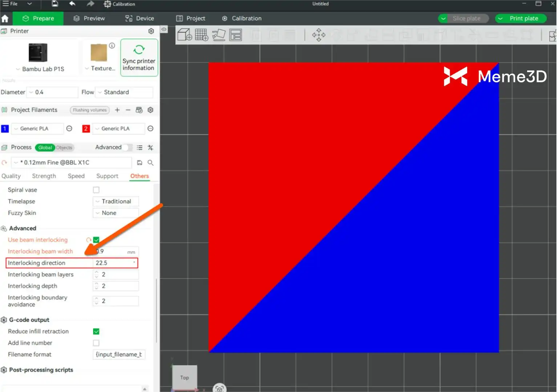The height and width of the screenshot is (392, 559).
Task: Enable the Spiral vase checkbox
Action: 96,190
